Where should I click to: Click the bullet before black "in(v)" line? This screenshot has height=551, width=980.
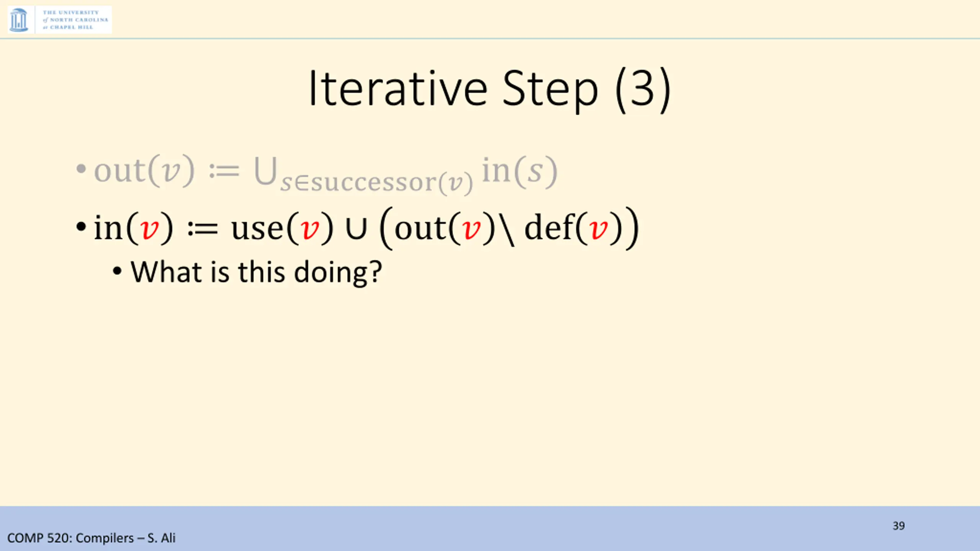click(x=81, y=227)
